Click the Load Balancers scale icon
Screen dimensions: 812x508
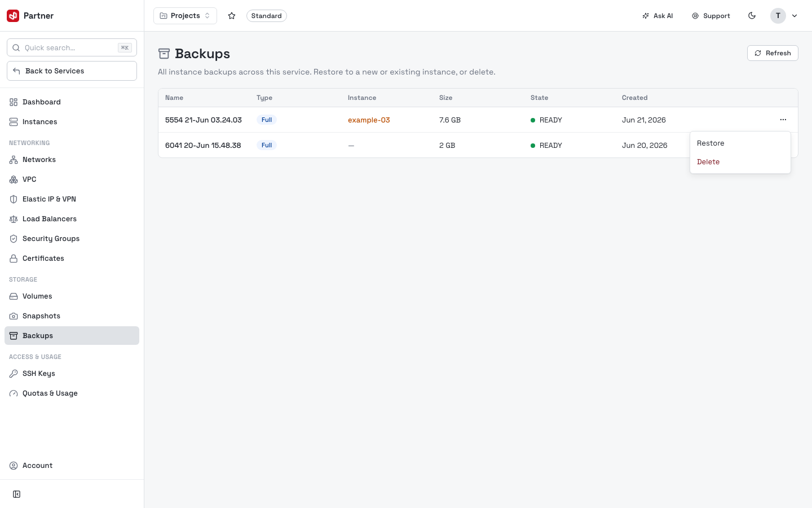coord(14,219)
